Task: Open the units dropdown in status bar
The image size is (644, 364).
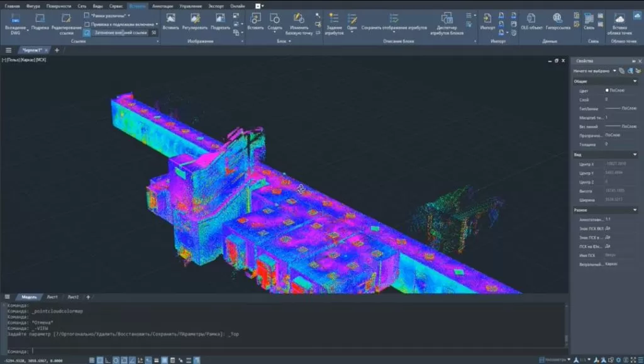Action: pyautogui.click(x=569, y=360)
